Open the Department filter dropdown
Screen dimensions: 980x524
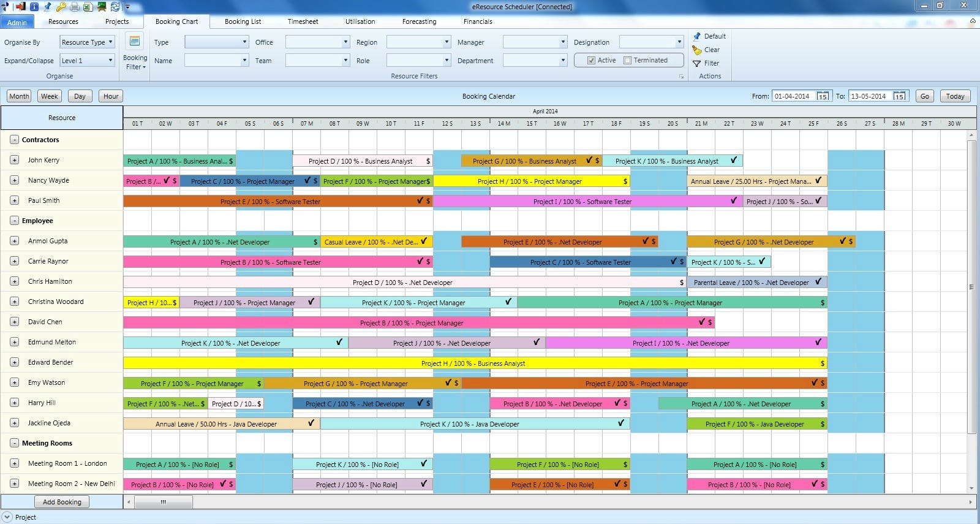pos(535,61)
